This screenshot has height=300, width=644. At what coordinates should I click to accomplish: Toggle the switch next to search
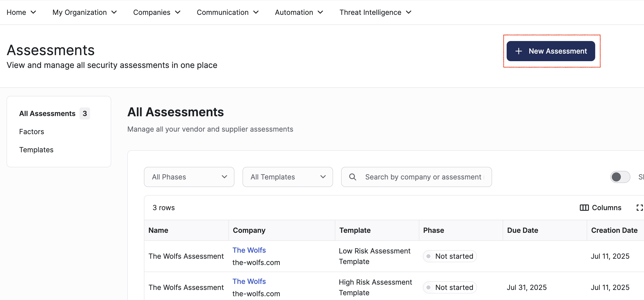620,177
